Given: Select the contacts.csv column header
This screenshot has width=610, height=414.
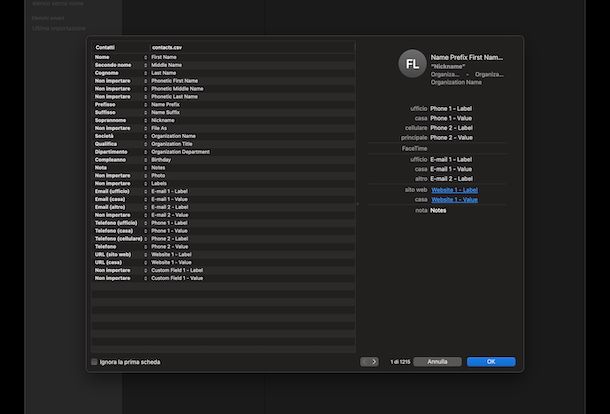Looking at the screenshot, I should pos(167,47).
